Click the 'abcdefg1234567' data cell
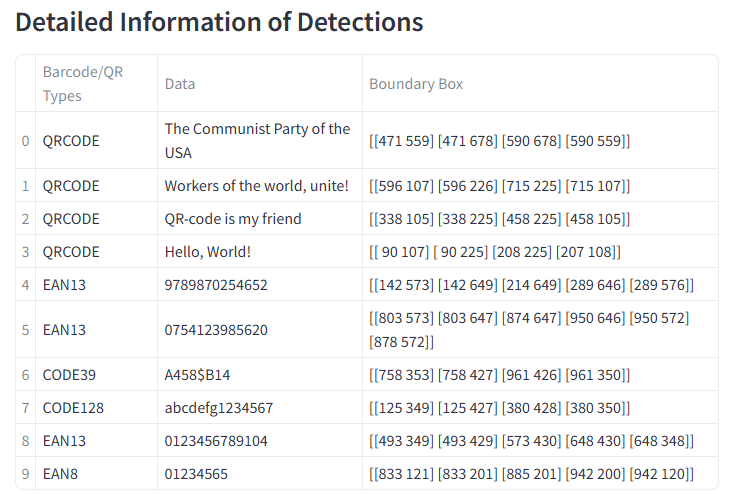Viewport: 730px width, 494px height. pos(218,408)
